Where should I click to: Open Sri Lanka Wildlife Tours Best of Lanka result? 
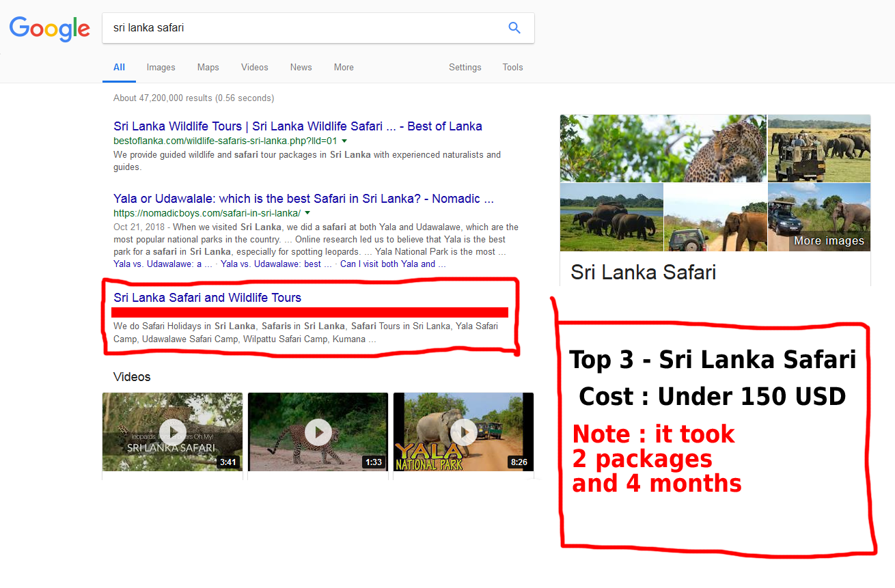pyautogui.click(x=298, y=126)
